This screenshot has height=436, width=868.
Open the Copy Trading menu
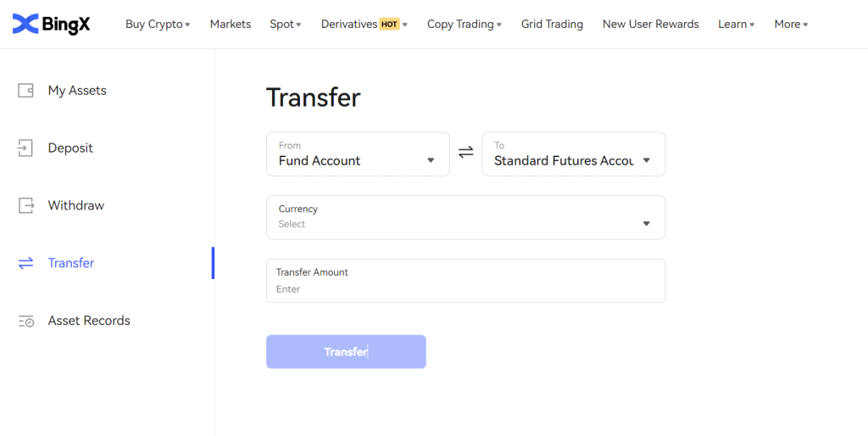click(x=464, y=24)
